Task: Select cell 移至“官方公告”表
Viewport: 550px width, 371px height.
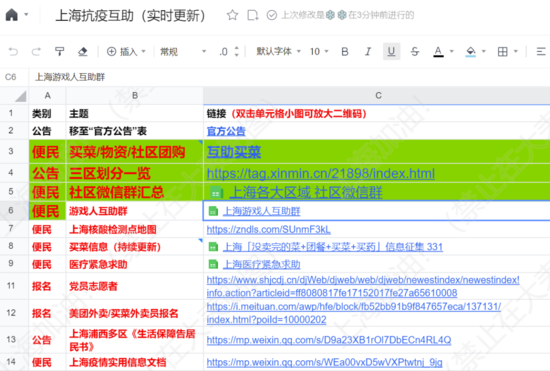Action: [x=135, y=131]
